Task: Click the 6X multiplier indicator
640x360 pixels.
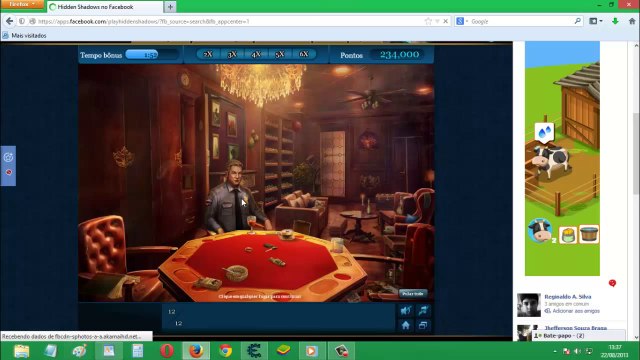Action: tap(304, 54)
